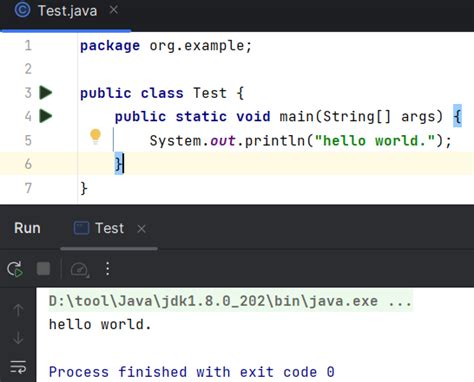
Task: Click the Java class icon on Test.java tab
Action: [22, 10]
